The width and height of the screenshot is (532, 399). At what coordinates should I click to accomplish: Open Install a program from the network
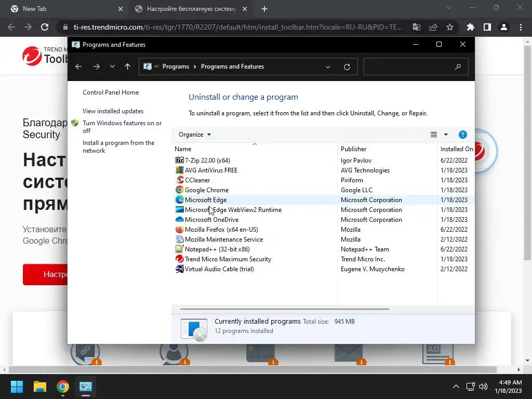pos(118,147)
